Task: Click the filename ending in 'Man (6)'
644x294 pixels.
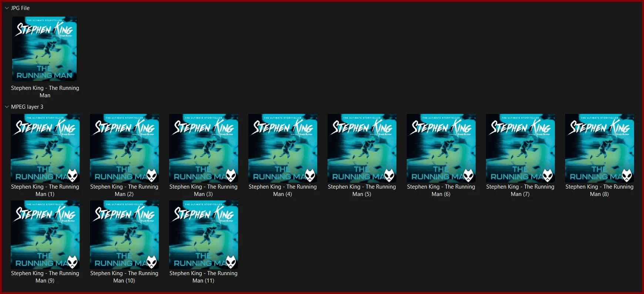Action: click(x=441, y=190)
